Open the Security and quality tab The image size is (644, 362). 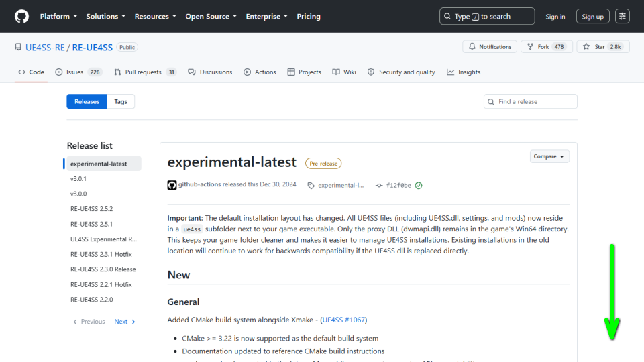[x=401, y=72]
